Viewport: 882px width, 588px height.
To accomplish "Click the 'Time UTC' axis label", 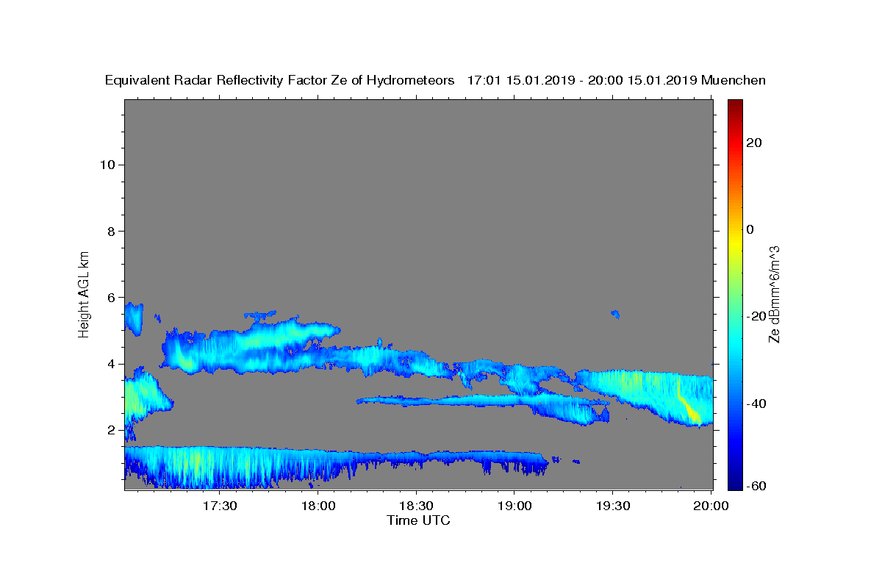I will coord(418,520).
